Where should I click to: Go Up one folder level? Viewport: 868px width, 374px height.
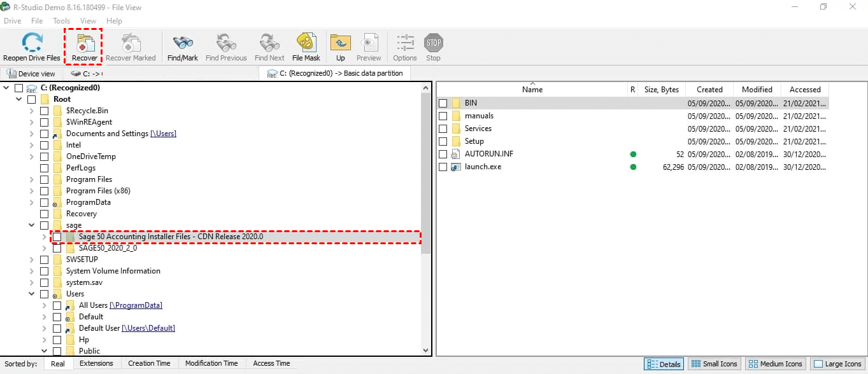(341, 43)
